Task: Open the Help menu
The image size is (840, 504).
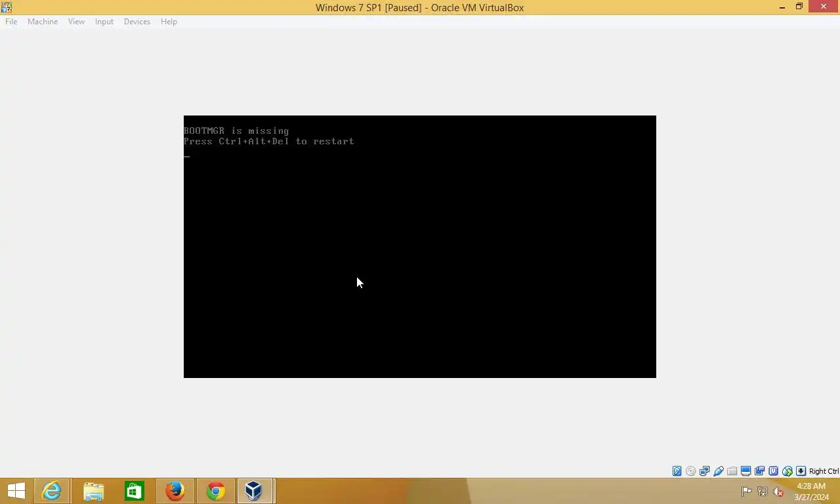Action: point(169,22)
